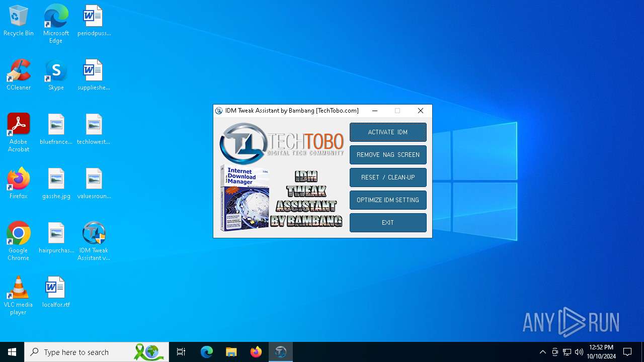Select the Firefox desktop shortcut

click(19, 184)
